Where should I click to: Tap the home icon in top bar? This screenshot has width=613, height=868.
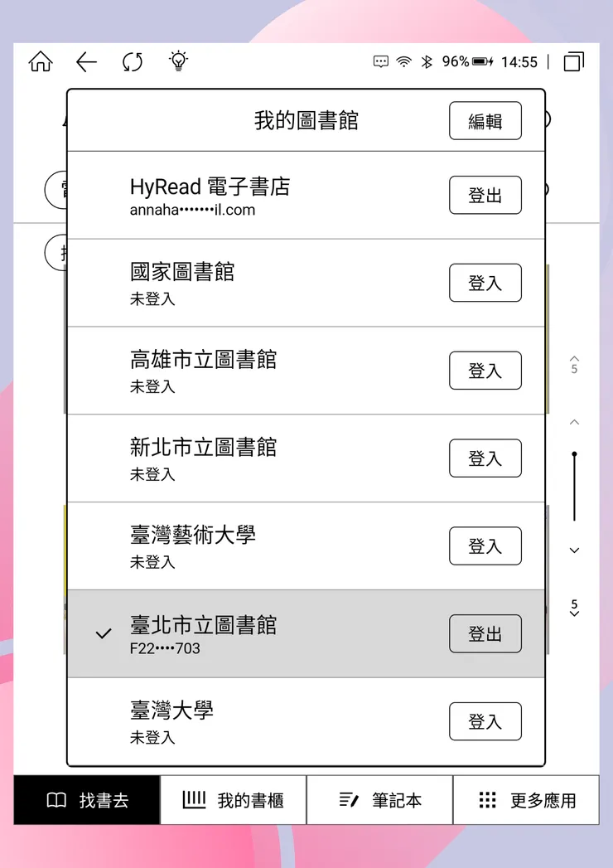coord(40,62)
